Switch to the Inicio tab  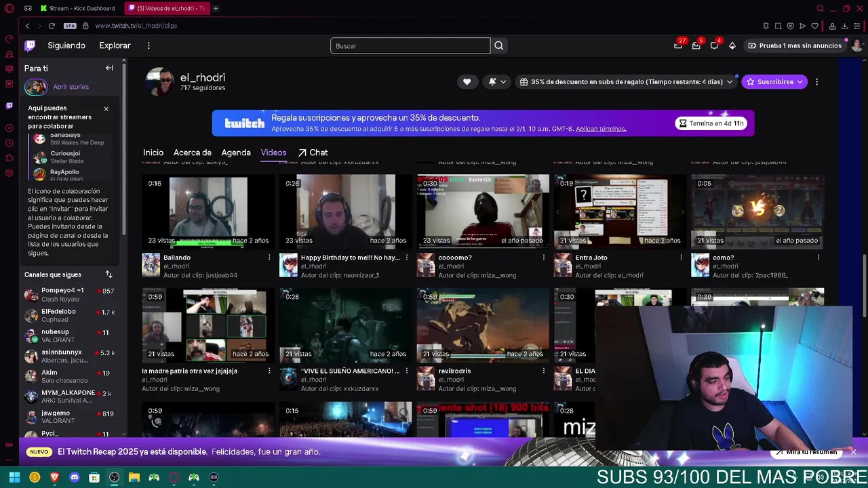153,152
